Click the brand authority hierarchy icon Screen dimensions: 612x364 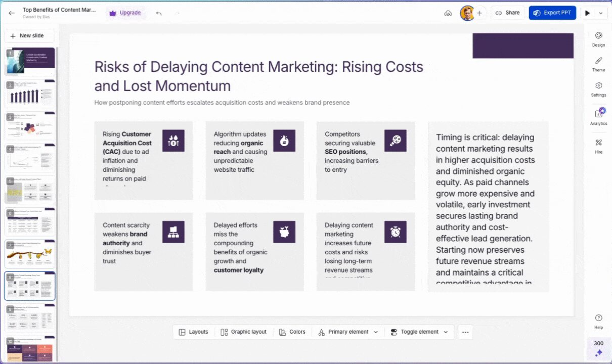pos(173,232)
